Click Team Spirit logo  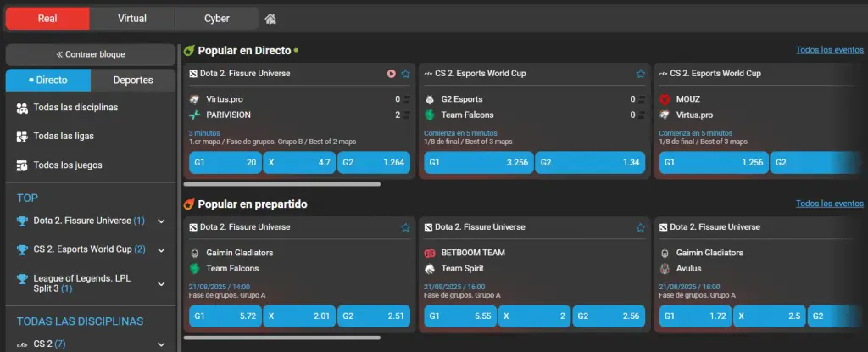[430, 268]
